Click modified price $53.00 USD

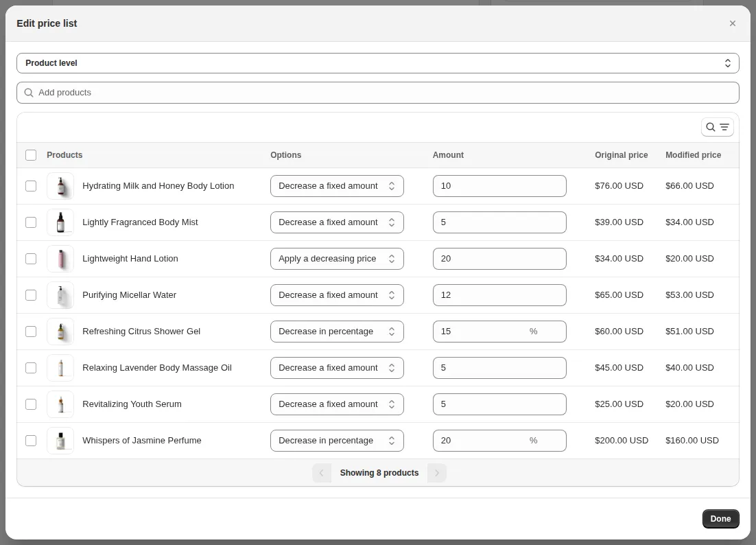pos(689,295)
